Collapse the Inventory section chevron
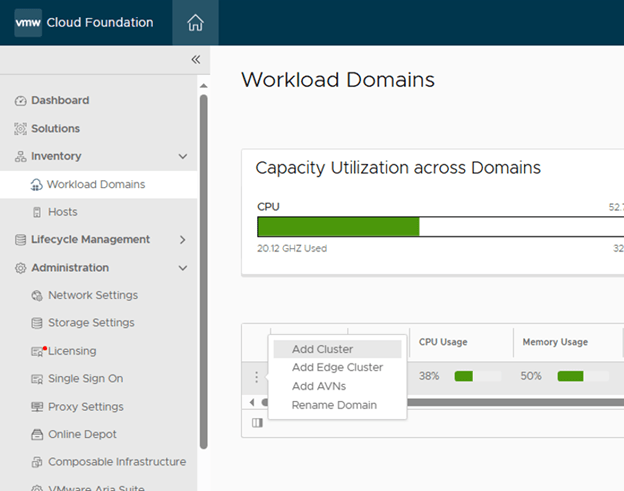Image resolution: width=624 pixels, height=491 pixels. pos(183,156)
